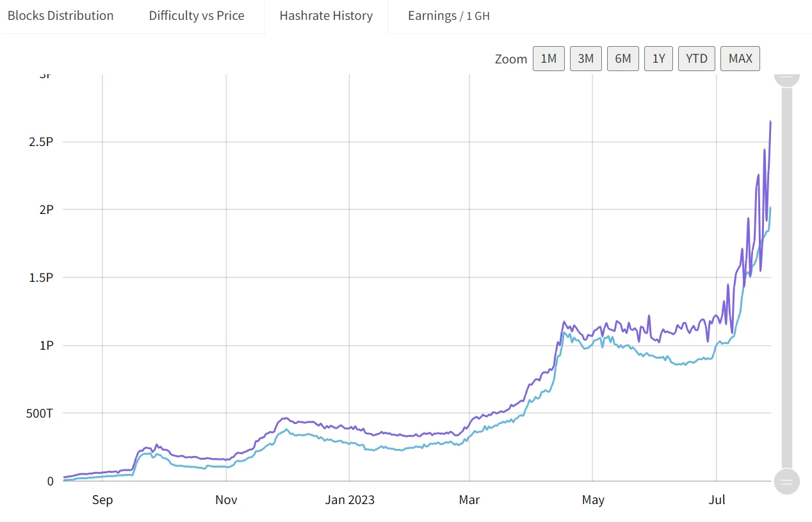
Task: Open the Earnings / 1 GH tab
Action: click(x=448, y=16)
